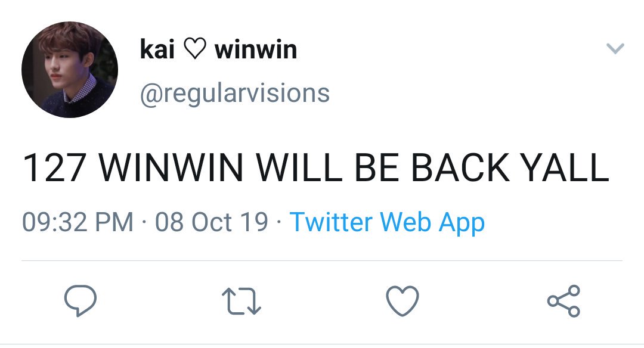Click 'BACK YALL' at the tweet's end
This screenshot has width=644, height=348.
[x=510, y=167]
